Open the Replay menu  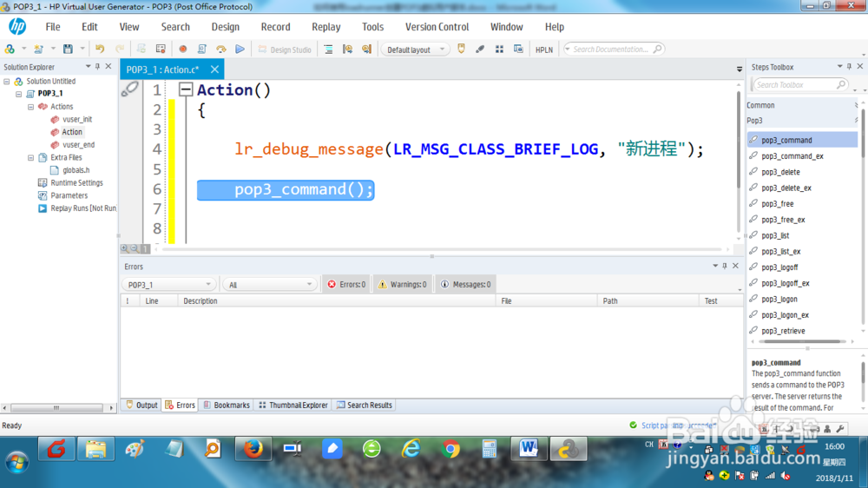pos(326,27)
